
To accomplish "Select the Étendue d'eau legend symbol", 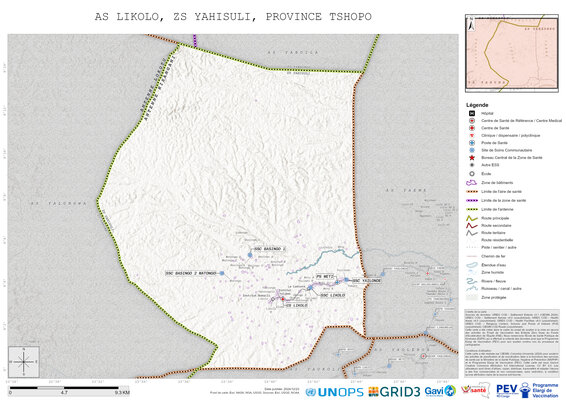I will click(472, 265).
